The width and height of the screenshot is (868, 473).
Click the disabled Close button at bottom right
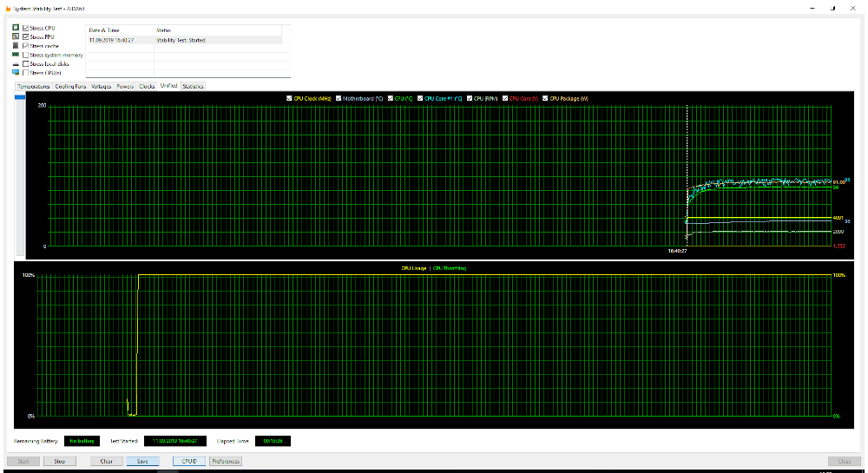tap(845, 461)
